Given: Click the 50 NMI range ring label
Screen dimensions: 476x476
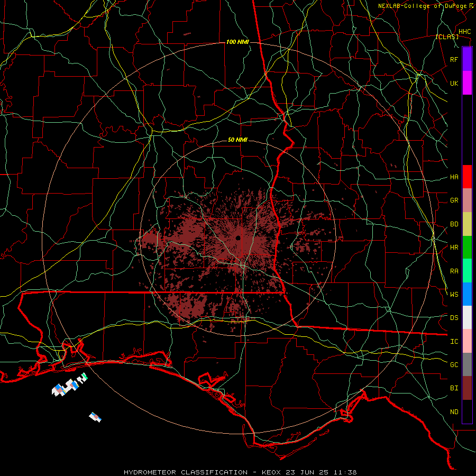Looking at the screenshot, I should tap(237, 140).
